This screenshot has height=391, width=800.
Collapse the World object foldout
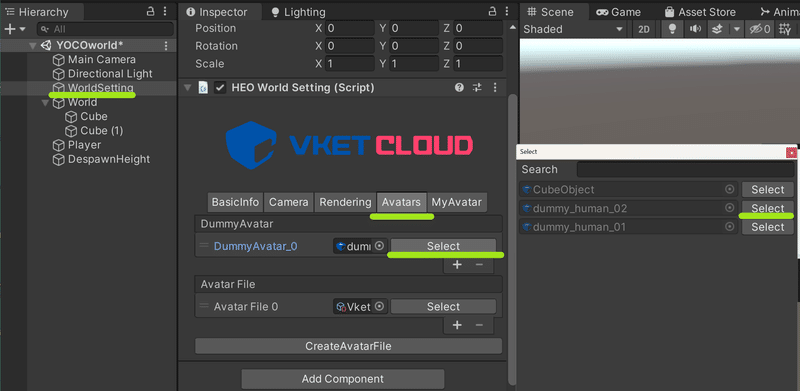45,103
